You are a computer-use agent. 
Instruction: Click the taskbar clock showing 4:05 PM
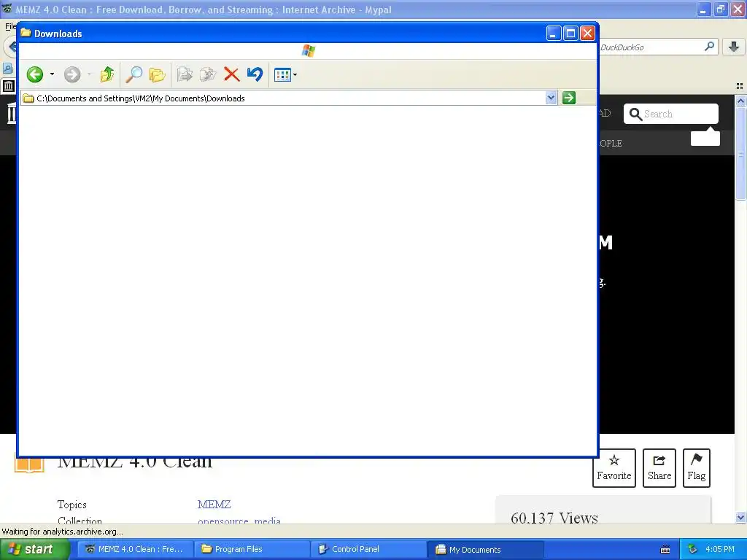coord(720,549)
